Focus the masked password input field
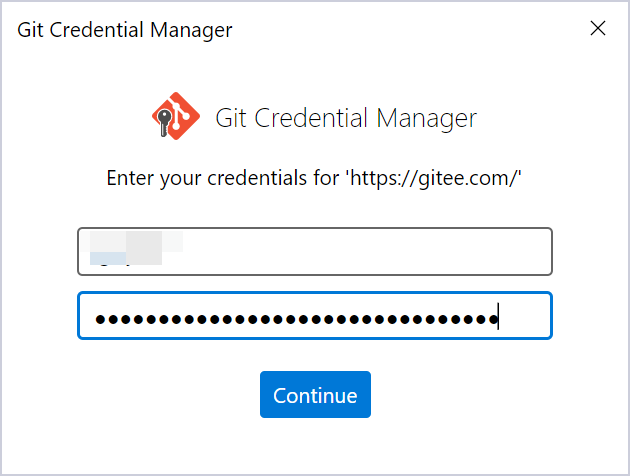Viewport: 630px width, 476px height. [315, 316]
